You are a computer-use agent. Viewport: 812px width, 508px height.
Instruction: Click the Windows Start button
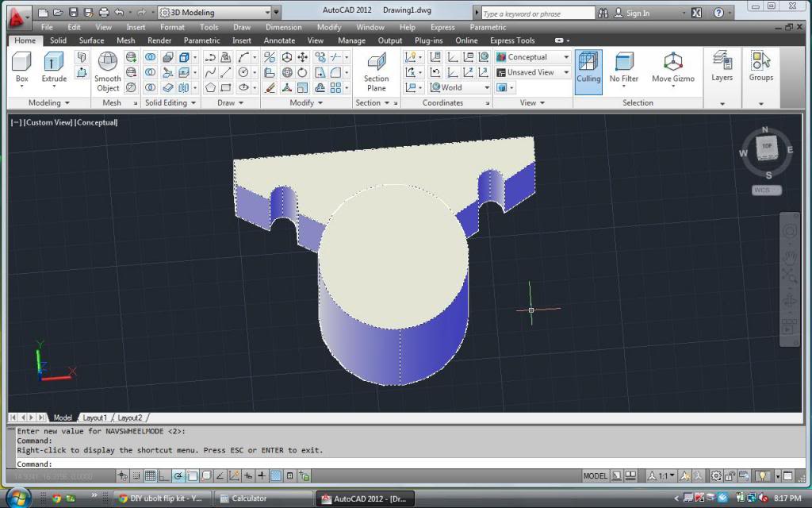coord(19,498)
